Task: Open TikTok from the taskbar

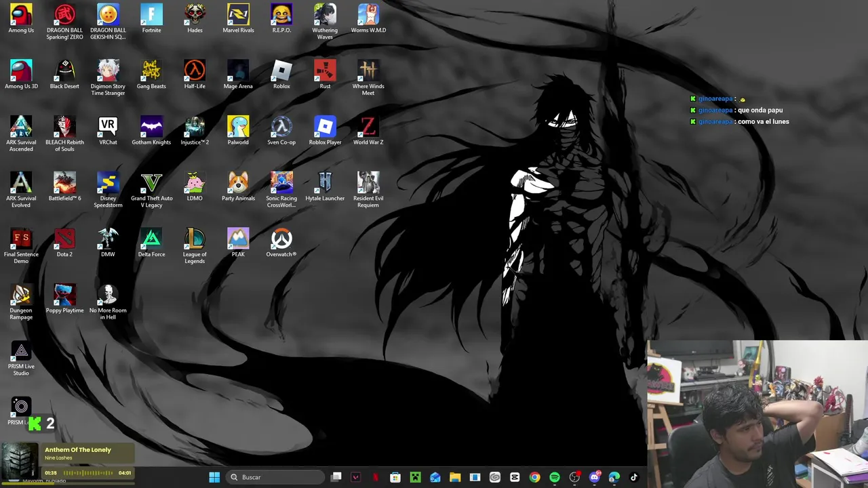Action: pos(634,477)
